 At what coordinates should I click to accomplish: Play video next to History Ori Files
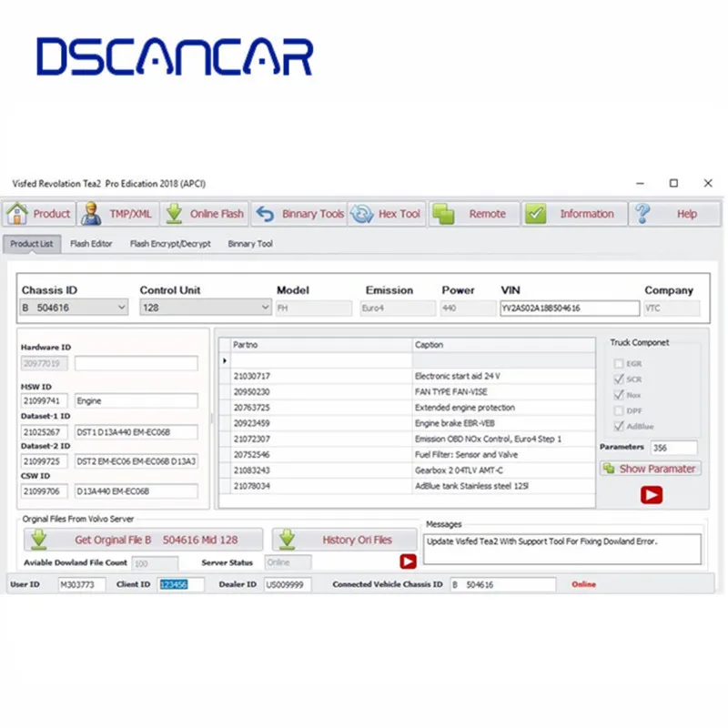[x=408, y=561]
